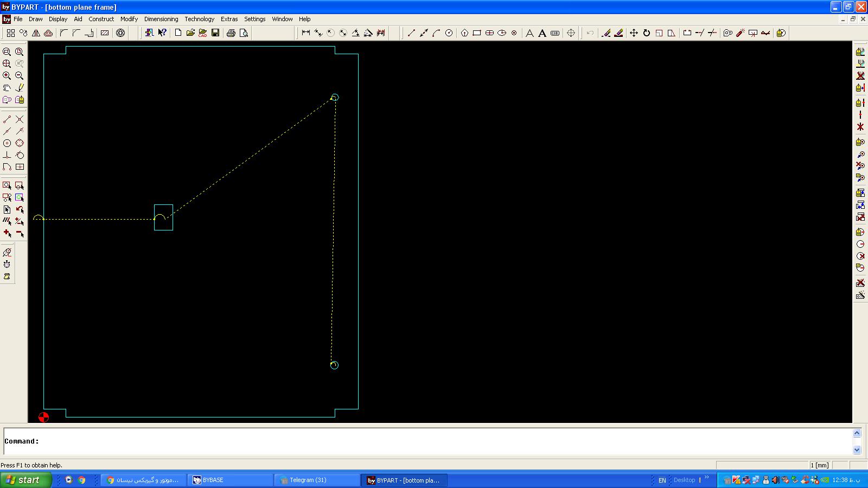Viewport: 868px width, 488px height.
Task: Select the draw rectangle tool
Action: pyautogui.click(x=477, y=33)
